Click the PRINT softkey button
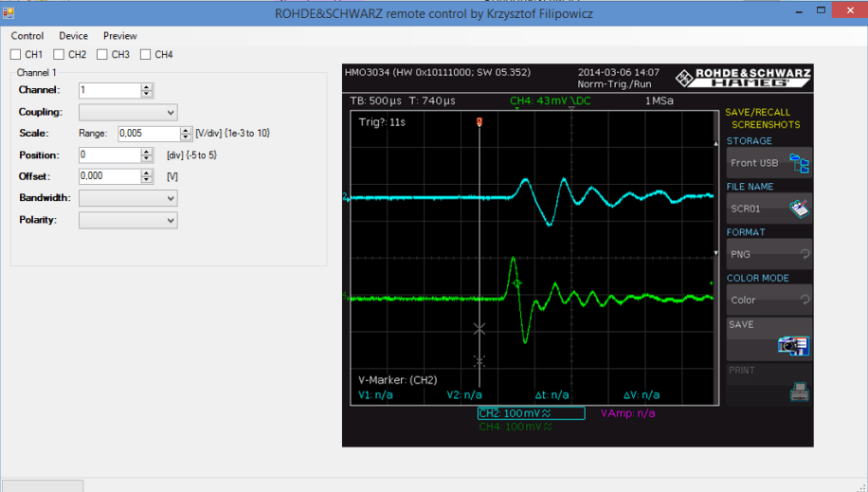 (769, 385)
